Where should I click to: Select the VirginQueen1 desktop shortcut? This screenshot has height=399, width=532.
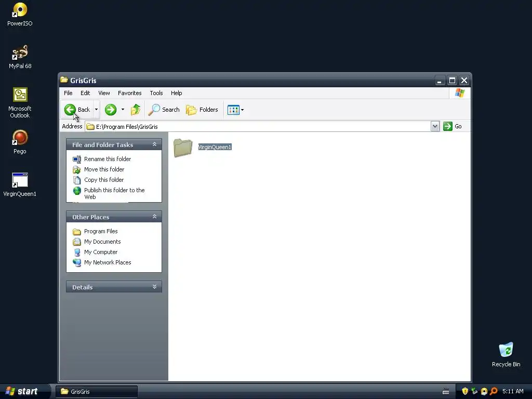20,184
